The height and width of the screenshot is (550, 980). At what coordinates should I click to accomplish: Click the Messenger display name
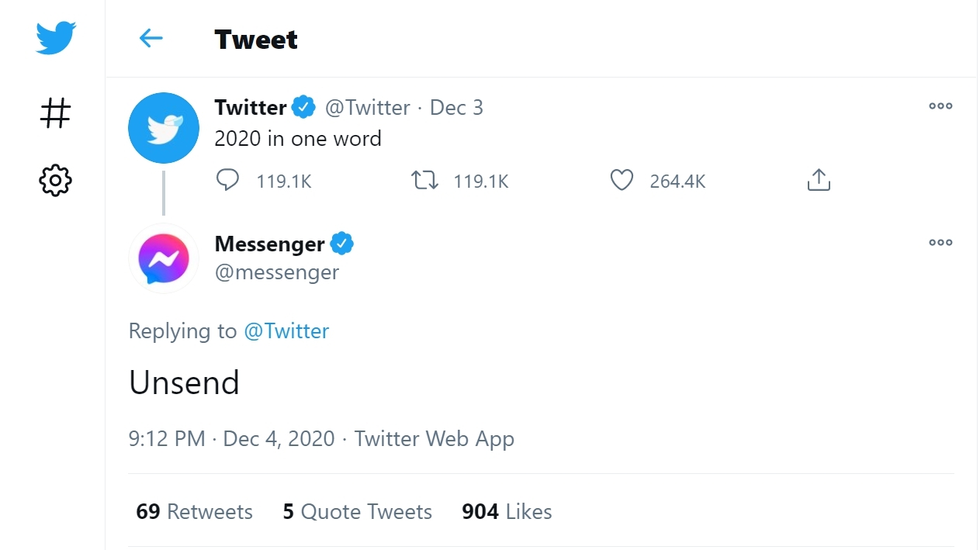pyautogui.click(x=269, y=244)
